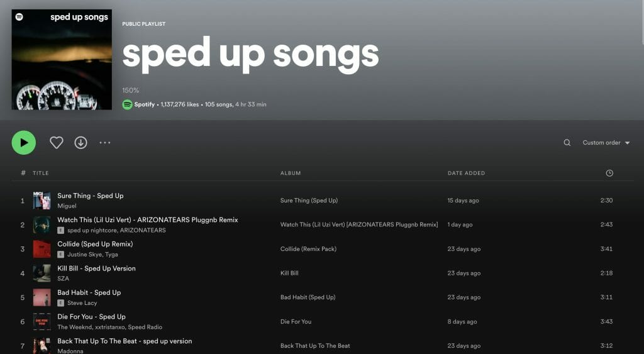This screenshot has height=354, width=644.
Task: Open Spotify profile name link
Action: coord(145,104)
